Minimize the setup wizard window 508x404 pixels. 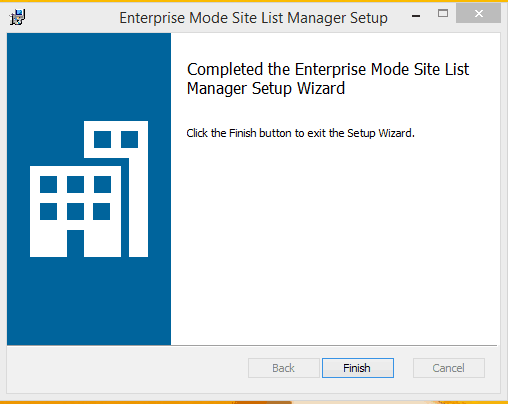pos(416,15)
